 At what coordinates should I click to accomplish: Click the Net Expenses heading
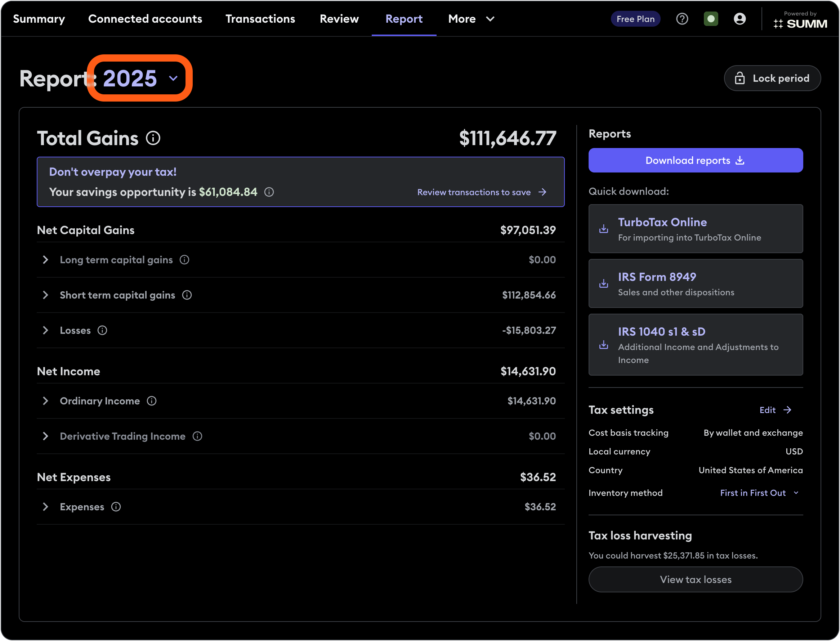pyautogui.click(x=73, y=477)
